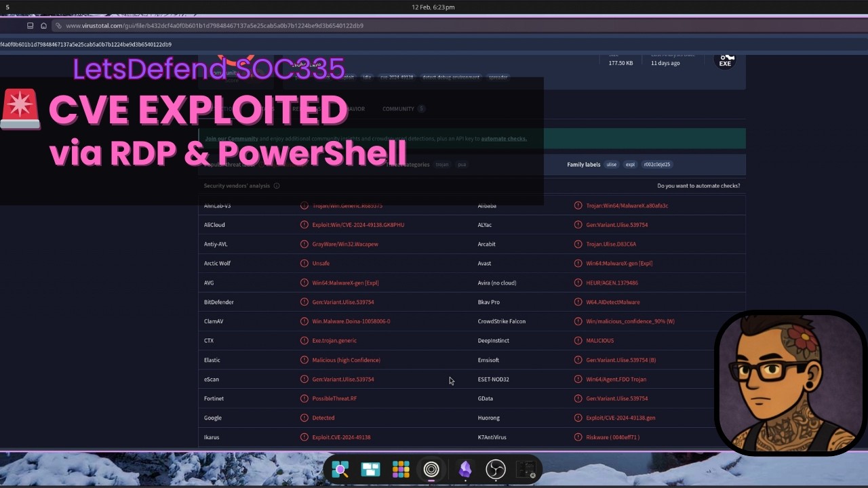Click the '177.50 KB' file size text
Viewport: 868px width, 488px height.
tap(620, 63)
